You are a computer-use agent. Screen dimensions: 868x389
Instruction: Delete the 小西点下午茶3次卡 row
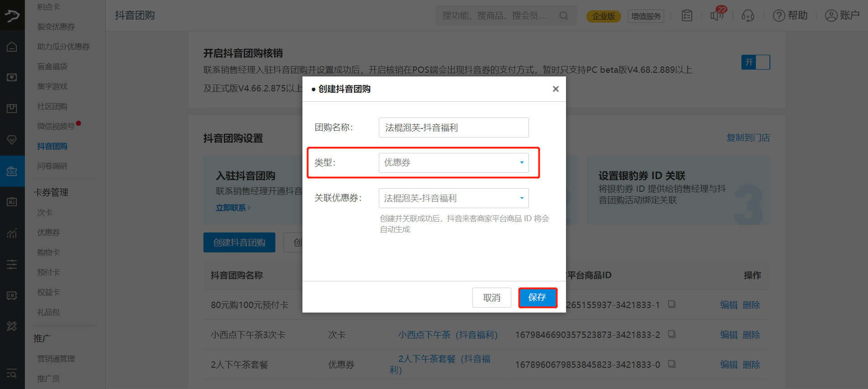[751, 335]
